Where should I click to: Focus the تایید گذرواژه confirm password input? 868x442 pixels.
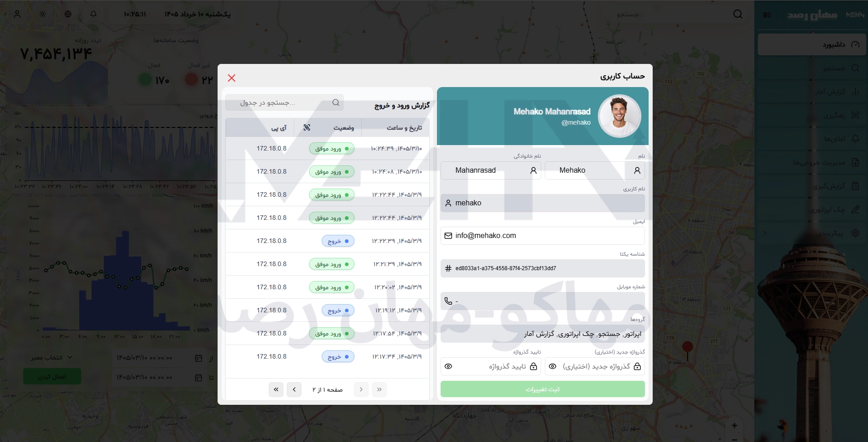[x=491, y=366]
